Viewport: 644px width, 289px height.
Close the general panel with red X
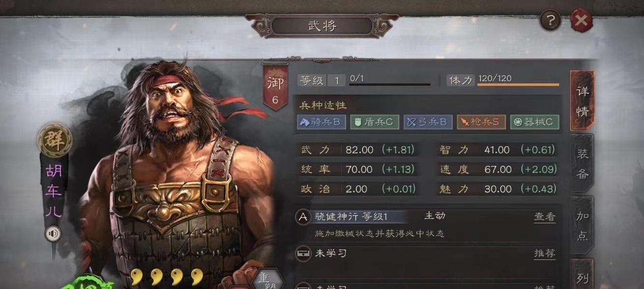(x=581, y=21)
